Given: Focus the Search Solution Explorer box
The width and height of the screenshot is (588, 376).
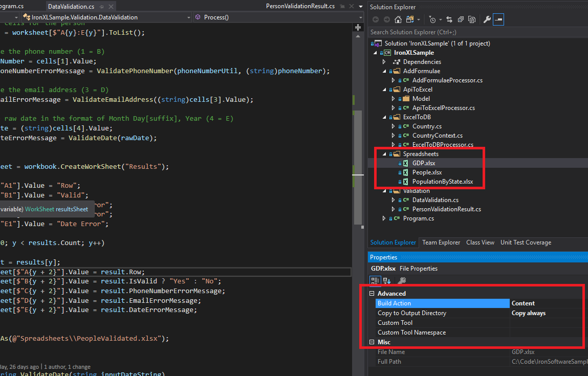Looking at the screenshot, I should [x=478, y=32].
